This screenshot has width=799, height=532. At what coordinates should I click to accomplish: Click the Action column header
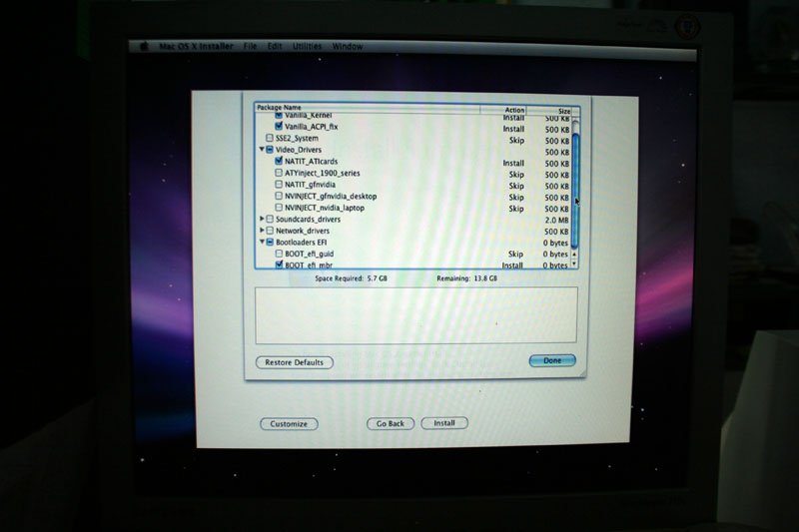click(503, 110)
